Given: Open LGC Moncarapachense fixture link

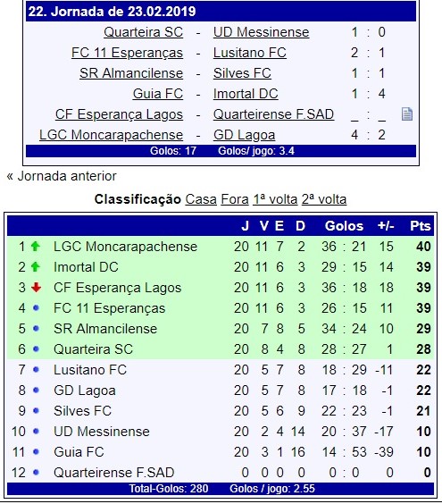Looking at the screenshot, I should (x=111, y=135).
